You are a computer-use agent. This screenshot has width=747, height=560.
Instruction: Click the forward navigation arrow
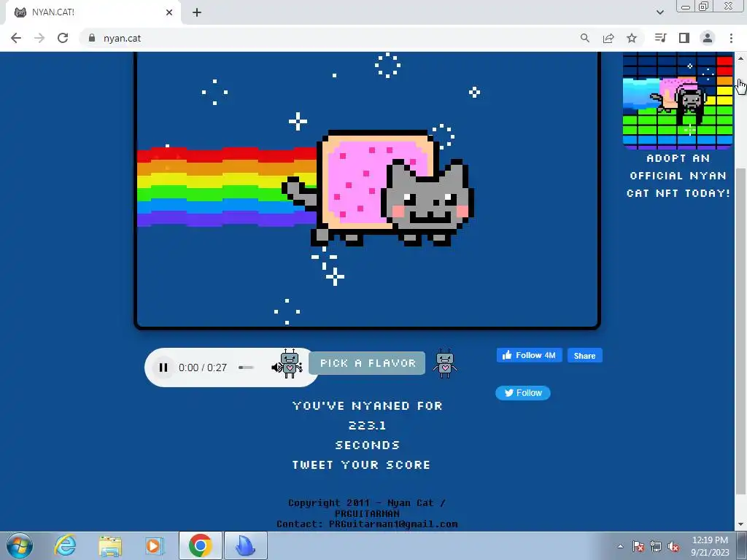click(39, 38)
